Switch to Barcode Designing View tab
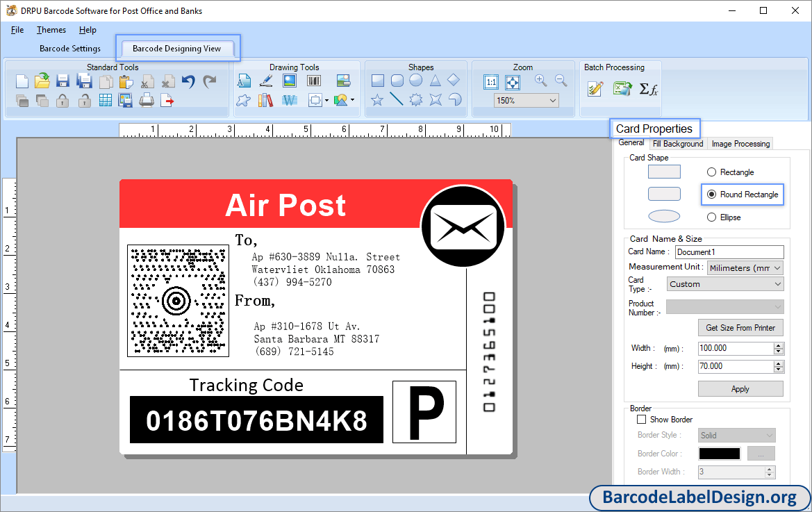This screenshot has height=512, width=812. point(177,49)
